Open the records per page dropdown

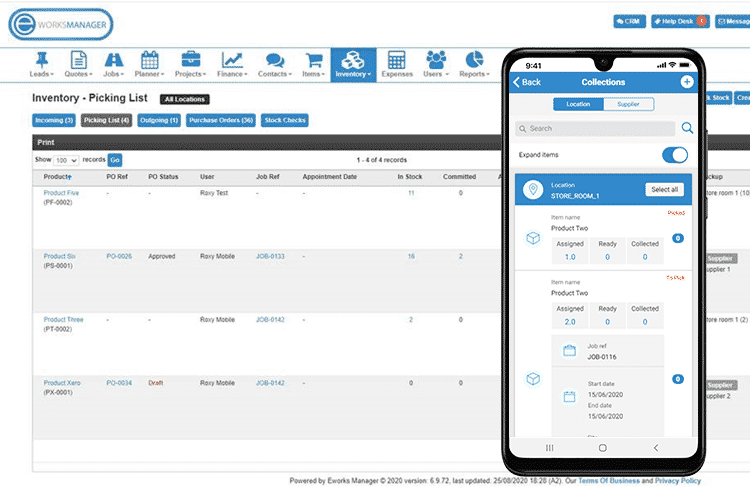click(67, 160)
